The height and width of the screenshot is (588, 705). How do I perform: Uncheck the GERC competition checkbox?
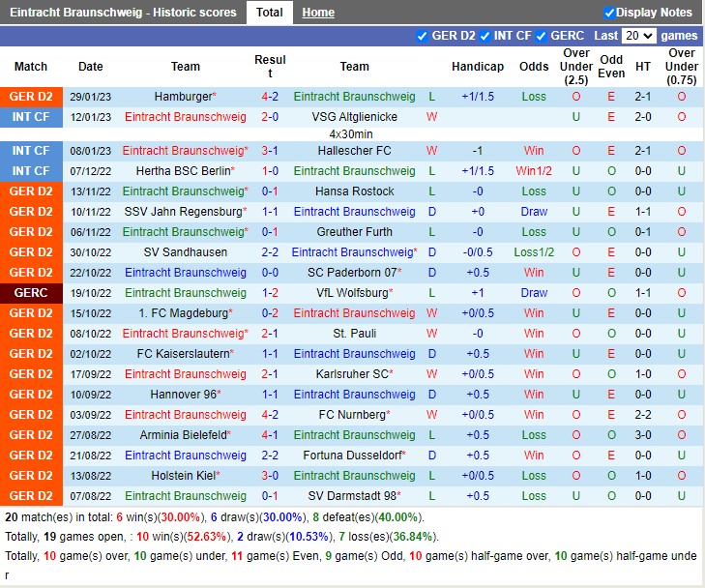(541, 36)
